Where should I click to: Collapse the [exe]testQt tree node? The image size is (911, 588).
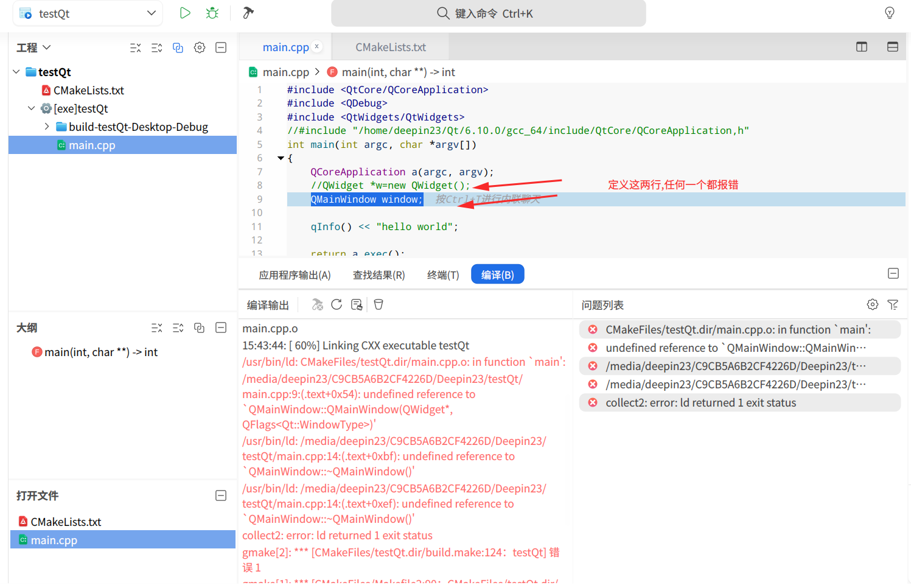coord(31,108)
